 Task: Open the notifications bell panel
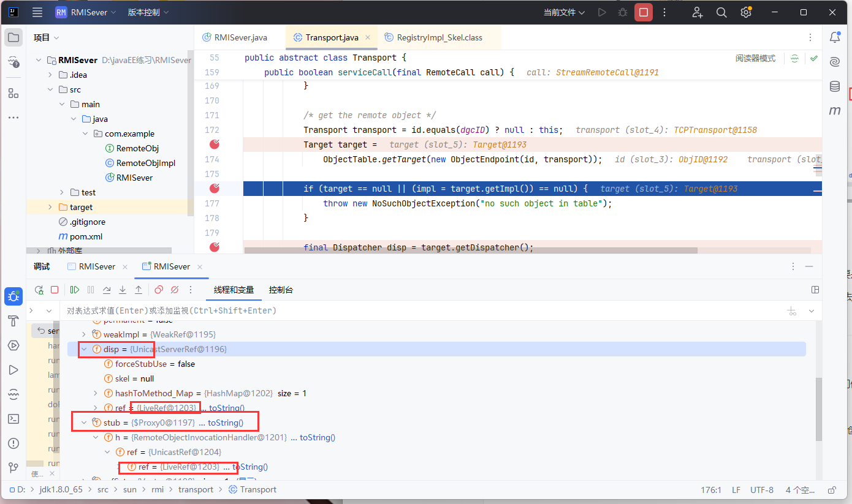coord(834,37)
